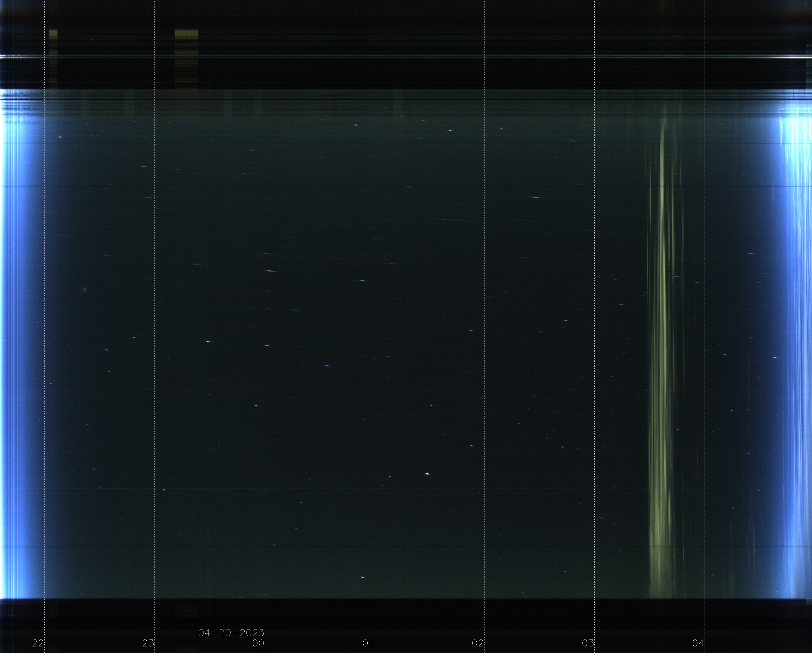Click the 00 hour label

click(258, 643)
